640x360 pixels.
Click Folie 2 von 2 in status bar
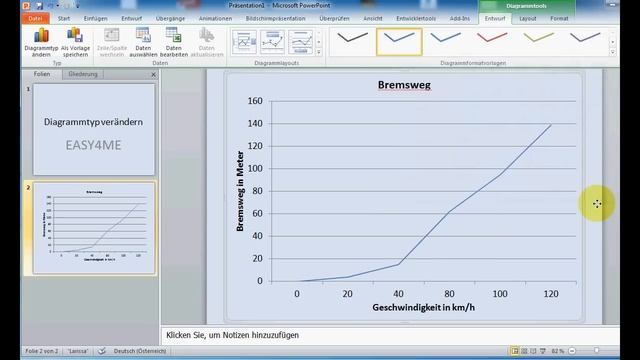click(x=42, y=351)
